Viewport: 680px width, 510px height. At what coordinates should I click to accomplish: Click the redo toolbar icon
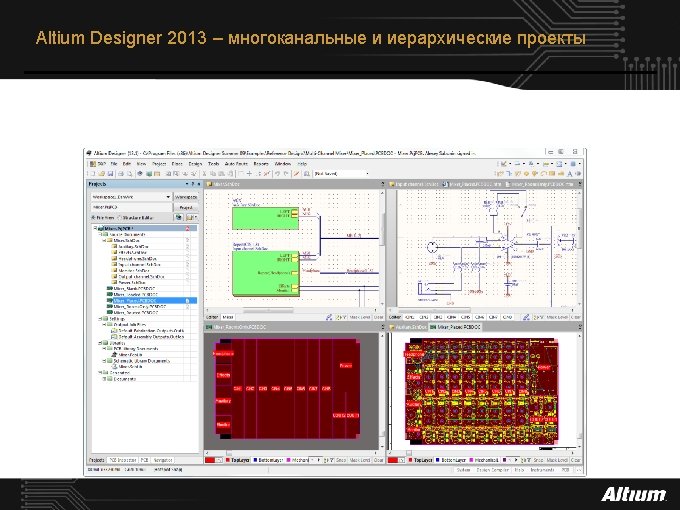pyautogui.click(x=285, y=174)
